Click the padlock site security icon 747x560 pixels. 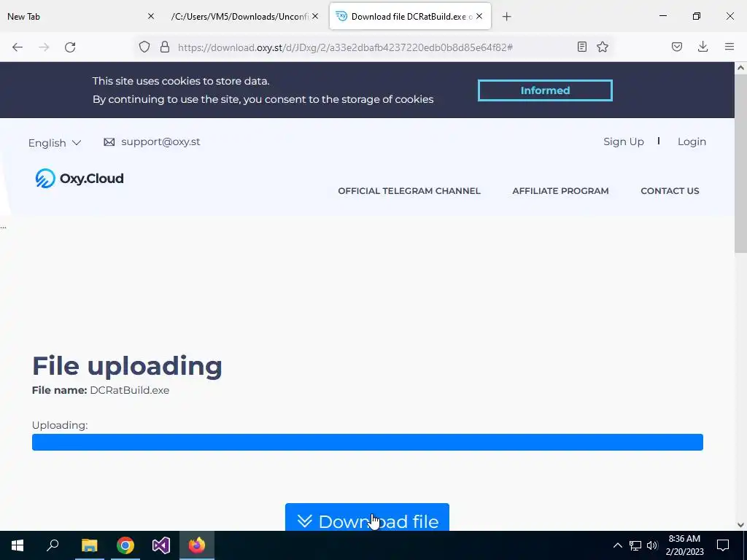pyautogui.click(x=165, y=47)
